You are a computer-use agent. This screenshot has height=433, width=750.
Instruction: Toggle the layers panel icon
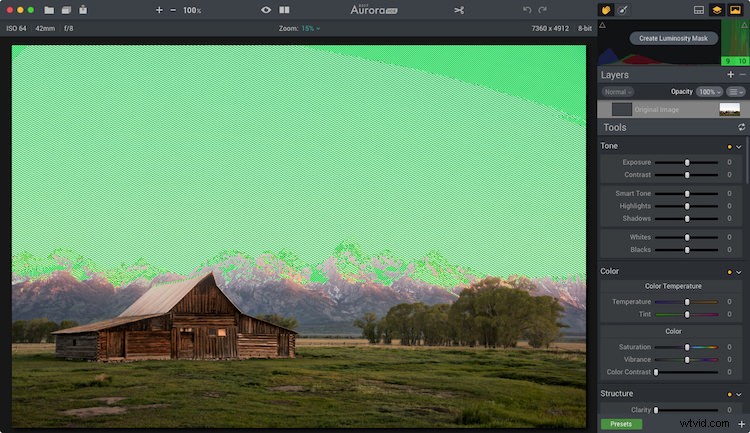click(x=717, y=10)
